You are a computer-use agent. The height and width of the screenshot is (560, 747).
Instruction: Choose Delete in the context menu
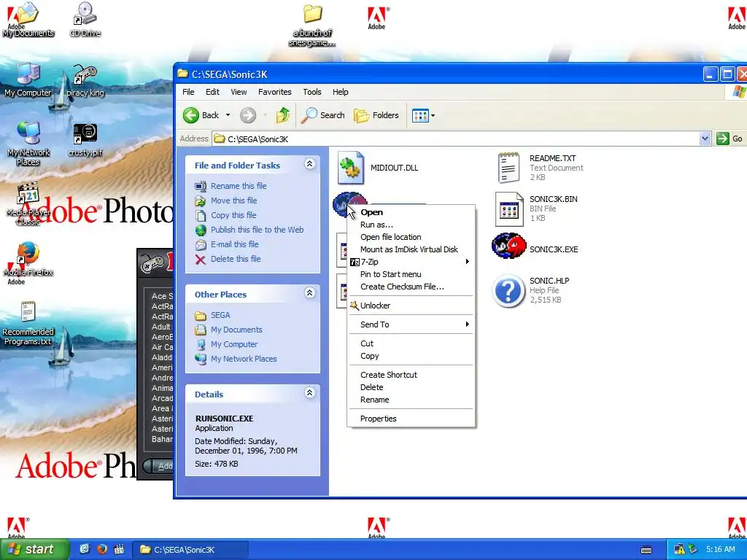411,388
